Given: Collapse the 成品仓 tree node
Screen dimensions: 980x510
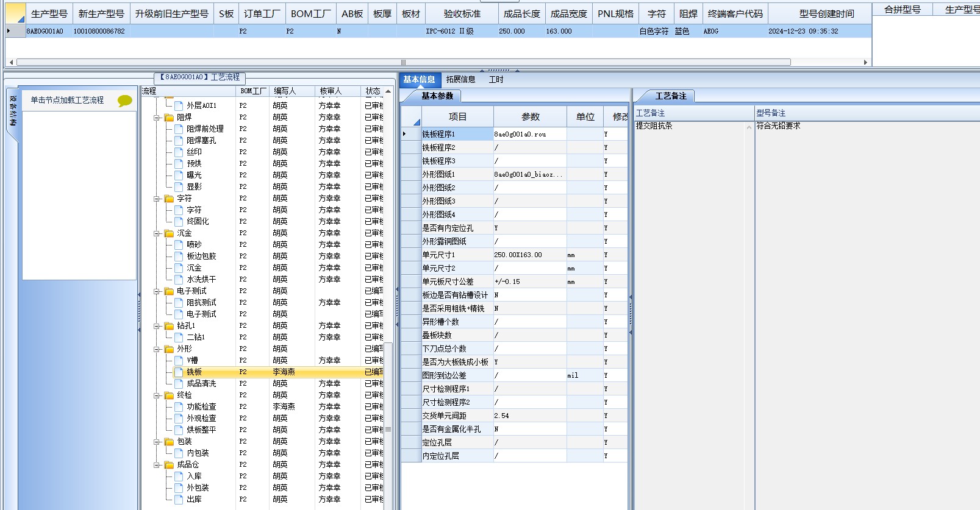Looking at the screenshot, I should [157, 465].
